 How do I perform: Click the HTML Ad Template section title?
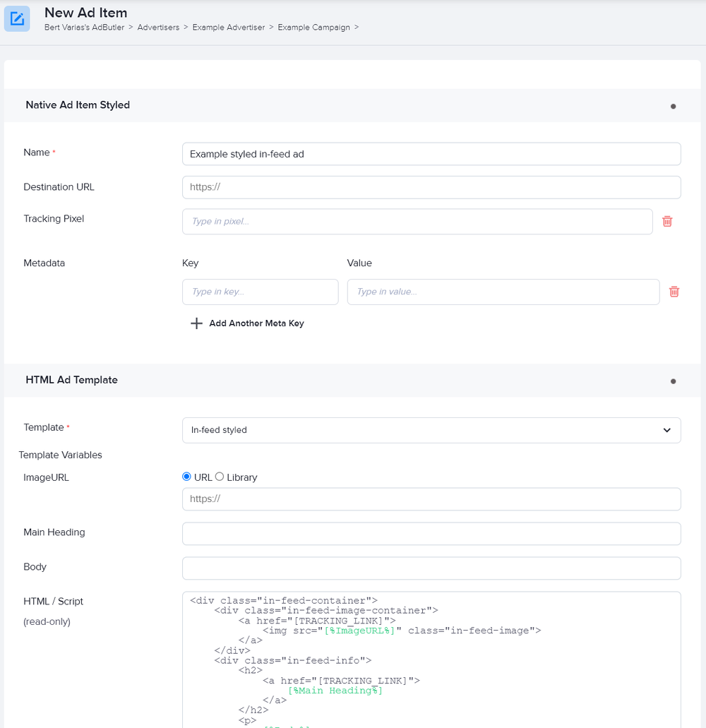tap(71, 380)
